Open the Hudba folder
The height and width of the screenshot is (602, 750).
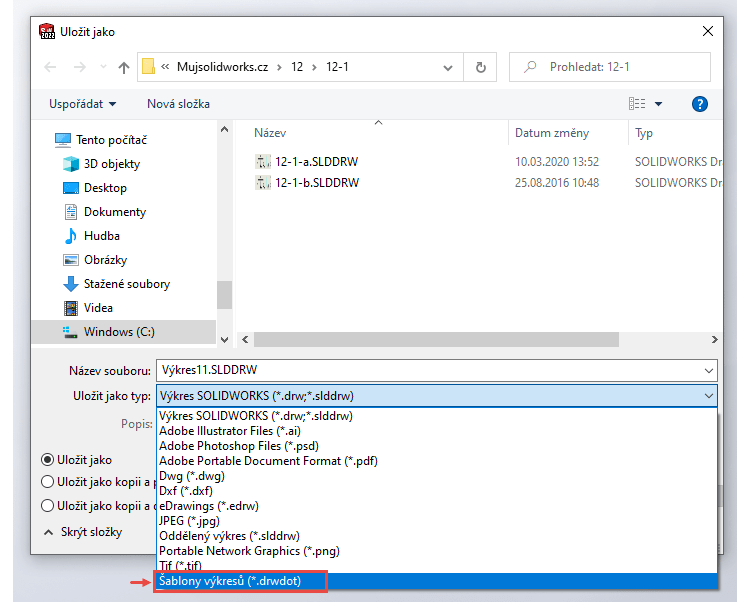[x=102, y=236]
